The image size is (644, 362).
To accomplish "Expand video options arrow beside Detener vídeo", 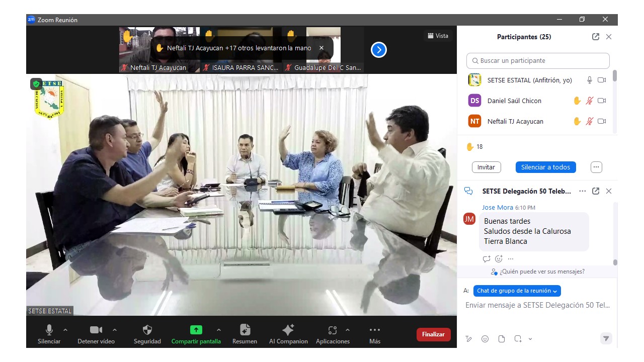I will pos(115,330).
